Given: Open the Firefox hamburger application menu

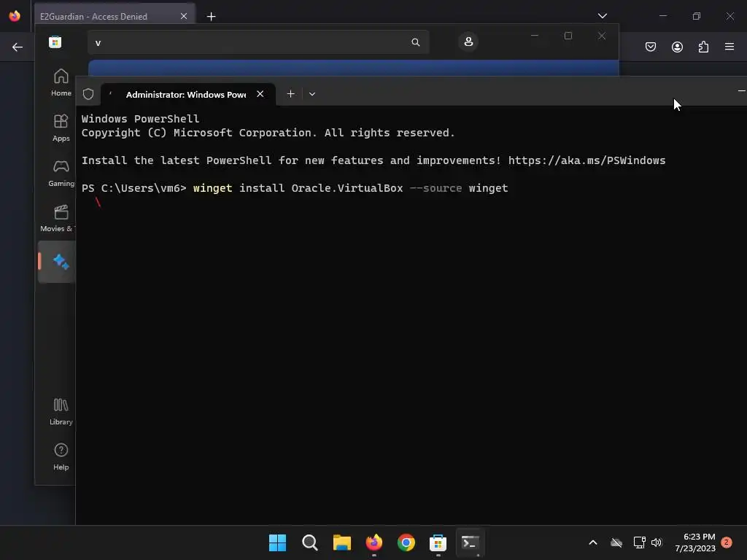Looking at the screenshot, I should 729,47.
